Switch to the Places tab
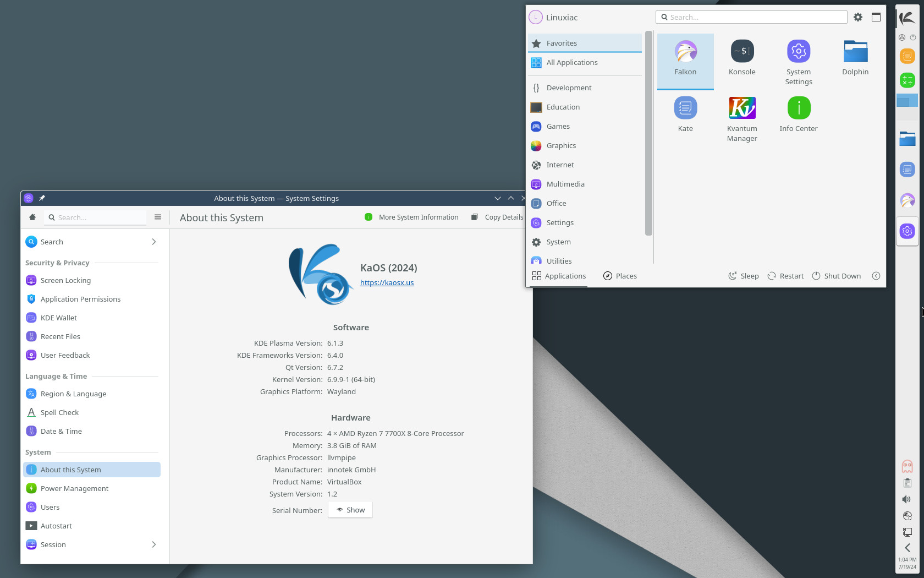This screenshot has height=578, width=924. 620,276
